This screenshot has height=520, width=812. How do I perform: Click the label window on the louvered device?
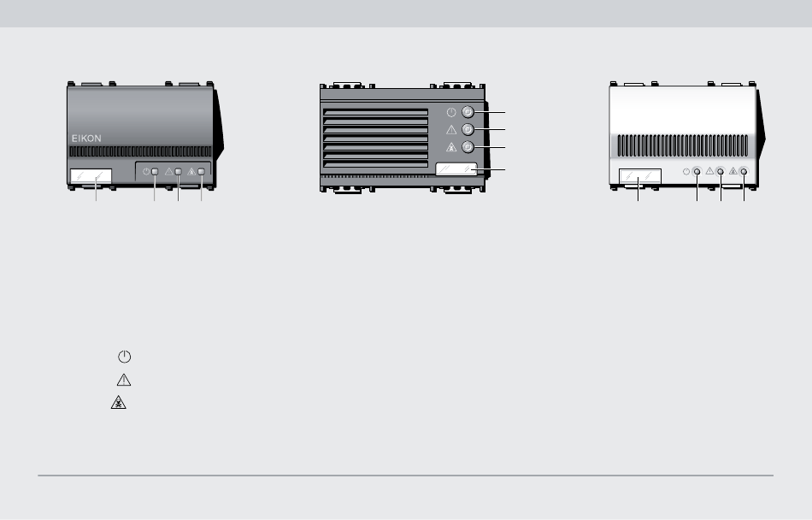pyautogui.click(x=456, y=168)
